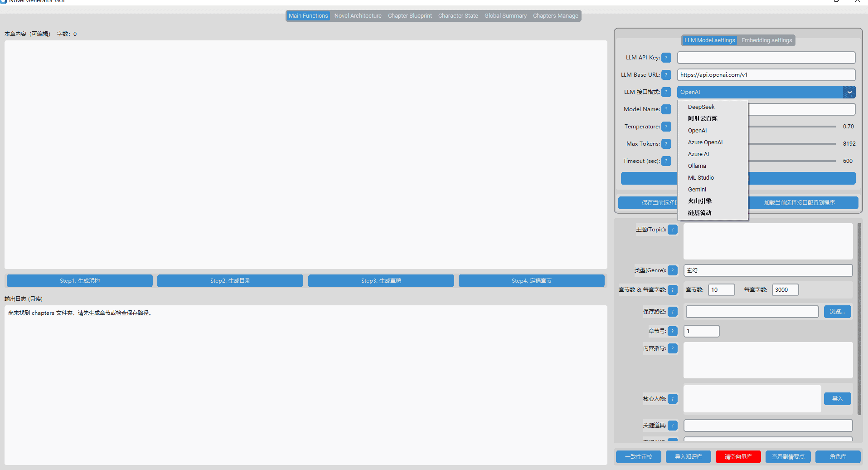Click the help icon next to 保存路径
This screenshot has width=868, height=470.
[x=673, y=312]
